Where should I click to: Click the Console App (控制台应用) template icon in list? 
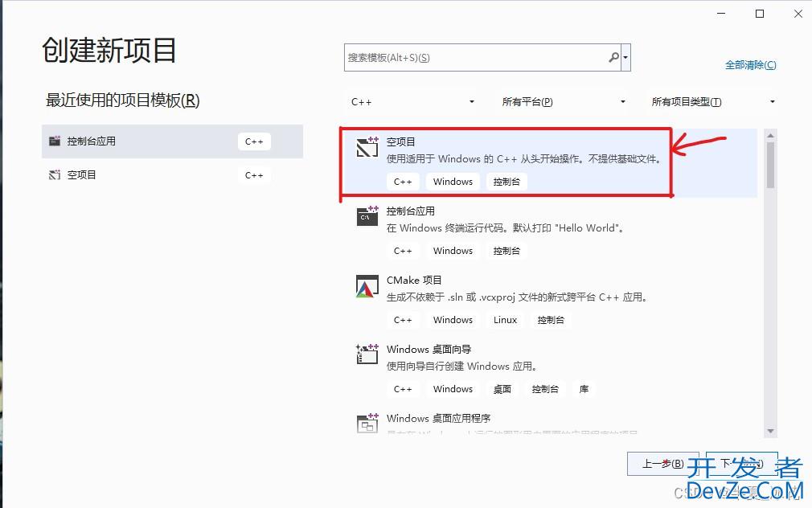(367, 216)
